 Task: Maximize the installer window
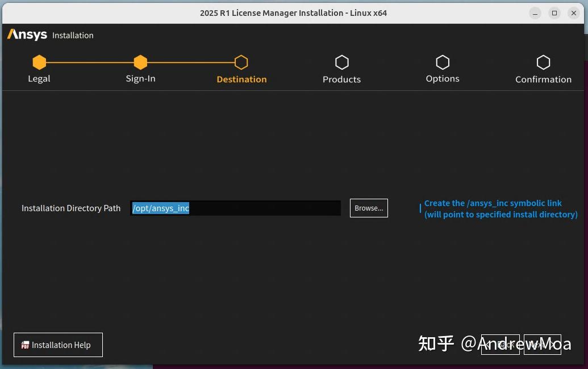point(554,13)
